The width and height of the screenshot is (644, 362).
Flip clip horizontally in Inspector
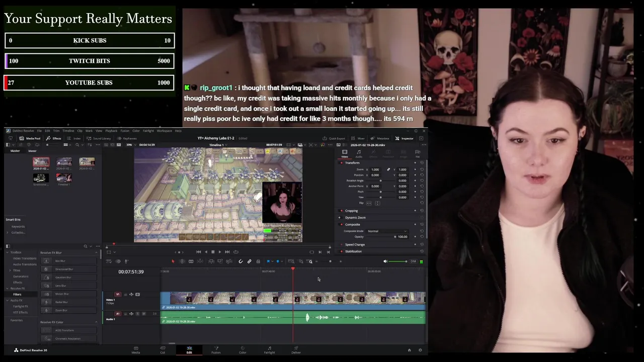[369, 203]
